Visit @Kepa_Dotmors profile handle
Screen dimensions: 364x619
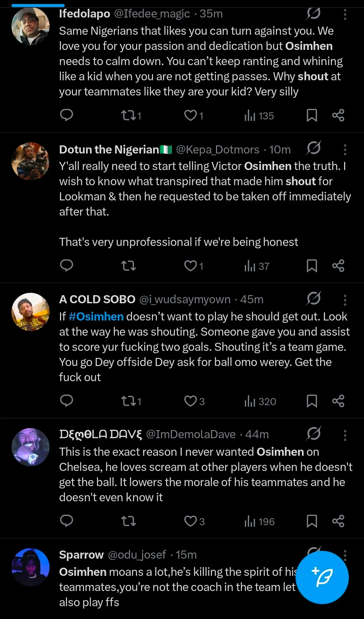click(217, 149)
